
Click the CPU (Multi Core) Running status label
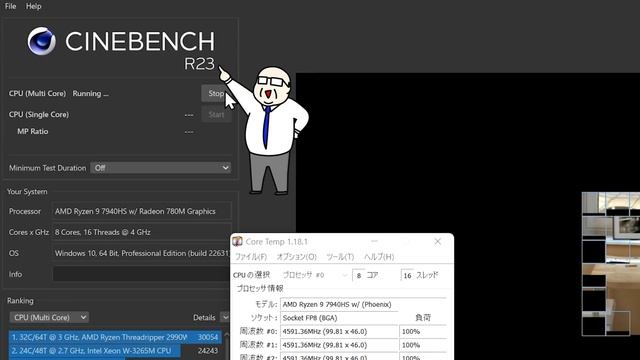coord(59,93)
